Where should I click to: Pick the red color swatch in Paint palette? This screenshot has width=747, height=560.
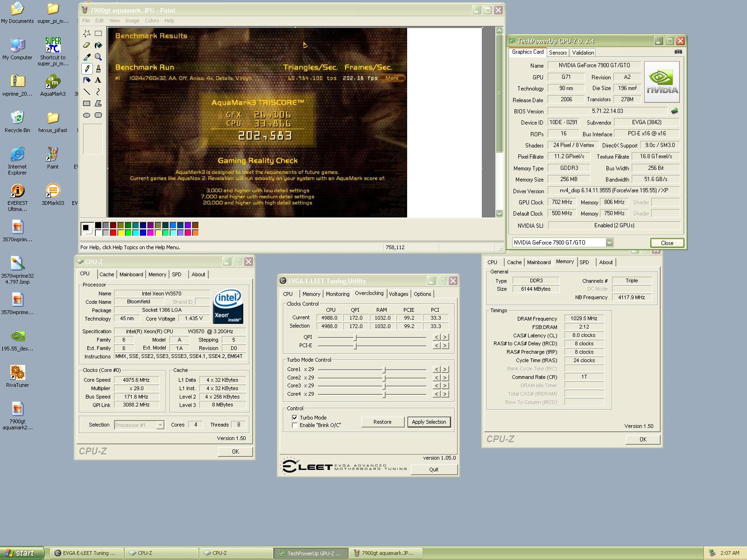113,232
